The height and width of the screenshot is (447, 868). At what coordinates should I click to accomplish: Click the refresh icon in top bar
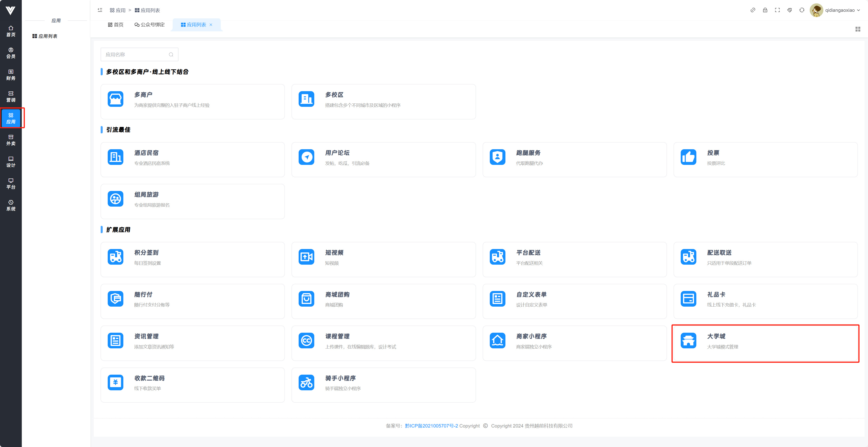802,10
